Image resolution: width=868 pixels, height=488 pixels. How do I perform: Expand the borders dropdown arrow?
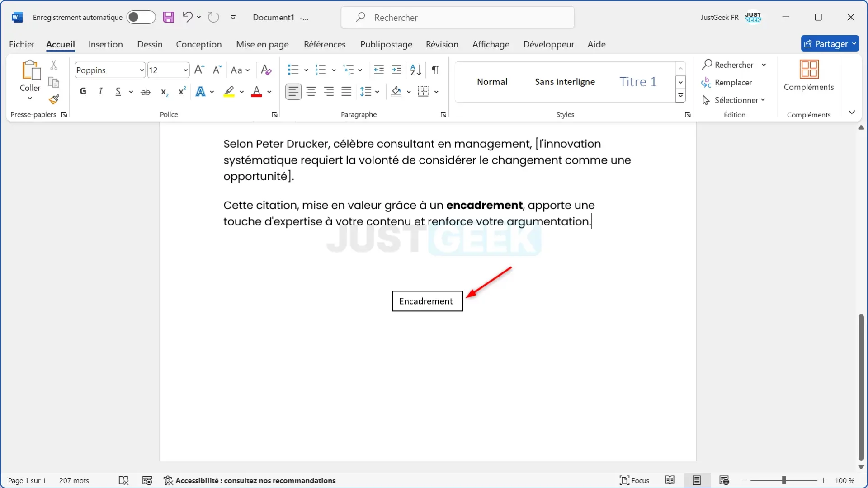coord(436,92)
